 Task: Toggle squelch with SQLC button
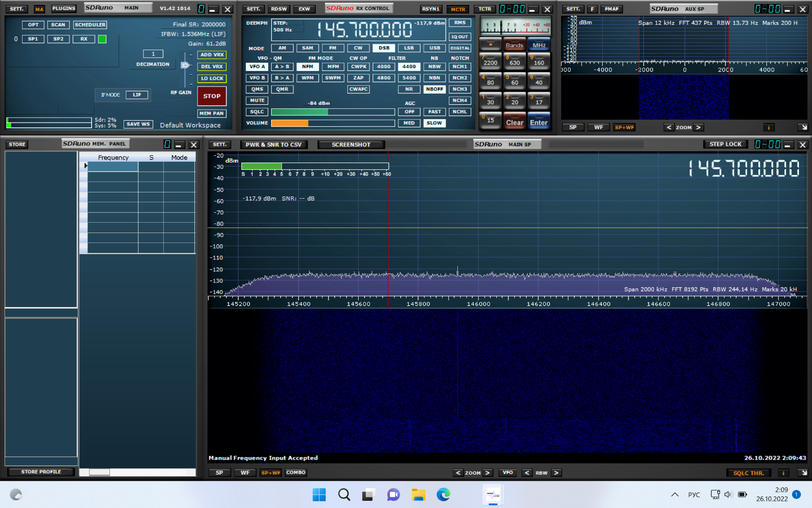(x=257, y=112)
